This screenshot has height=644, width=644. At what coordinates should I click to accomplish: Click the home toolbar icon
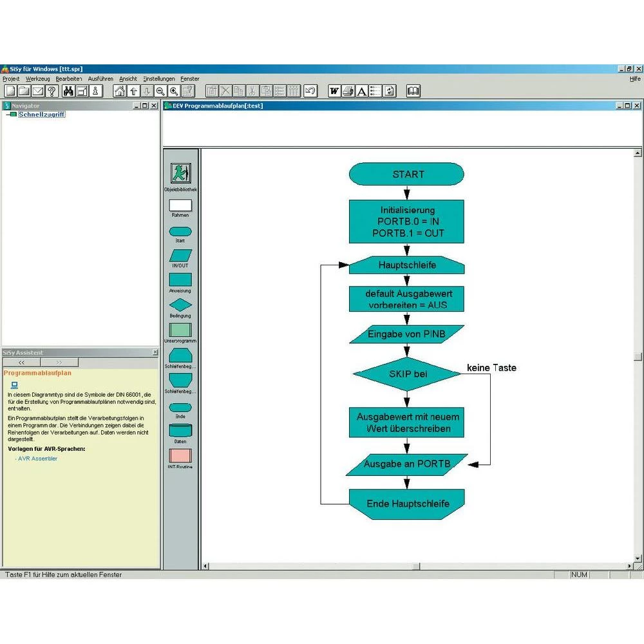119,91
